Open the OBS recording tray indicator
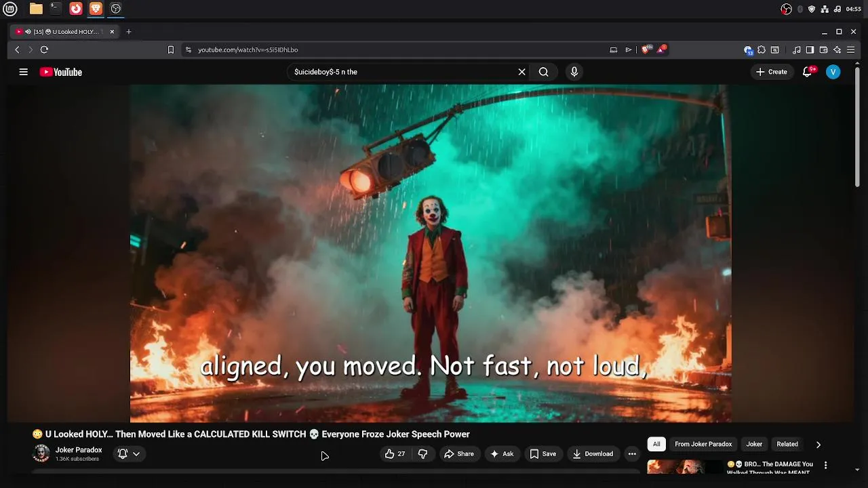The height and width of the screenshot is (488, 868). (787, 9)
